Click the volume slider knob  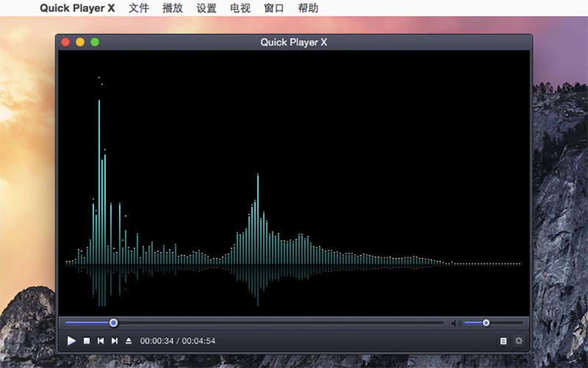(x=486, y=322)
